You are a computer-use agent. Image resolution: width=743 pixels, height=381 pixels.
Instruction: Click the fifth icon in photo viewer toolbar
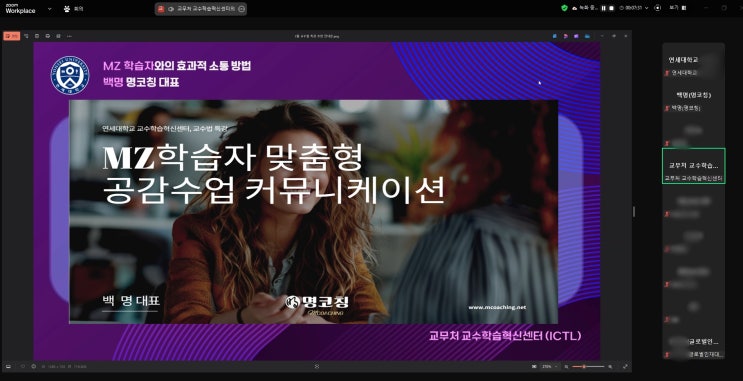(58, 36)
